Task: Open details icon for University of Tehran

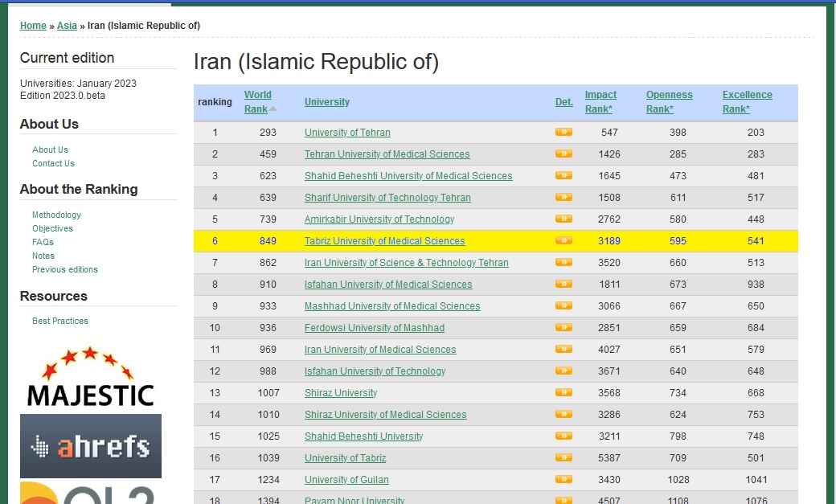Action: coord(563,132)
